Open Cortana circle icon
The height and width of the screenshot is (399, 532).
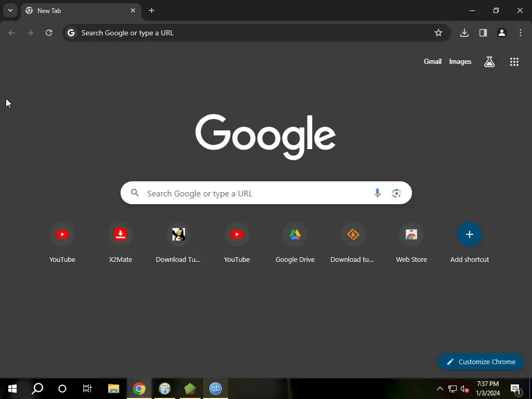click(62, 389)
